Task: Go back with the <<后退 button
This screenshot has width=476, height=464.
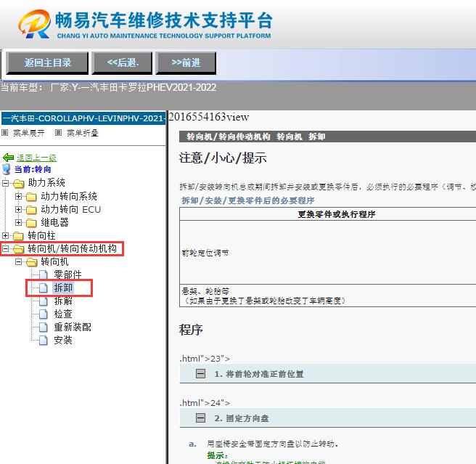Action: [122, 63]
